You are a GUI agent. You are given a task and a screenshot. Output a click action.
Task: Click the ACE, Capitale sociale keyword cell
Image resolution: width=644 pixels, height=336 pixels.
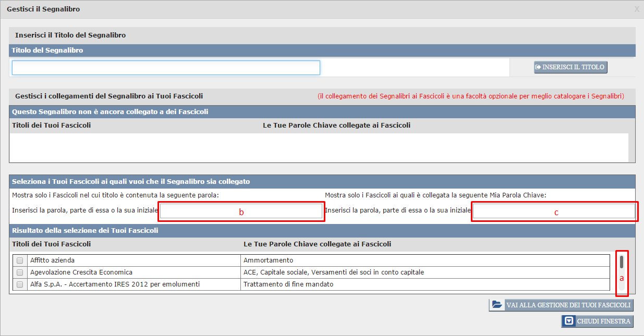[x=334, y=272]
